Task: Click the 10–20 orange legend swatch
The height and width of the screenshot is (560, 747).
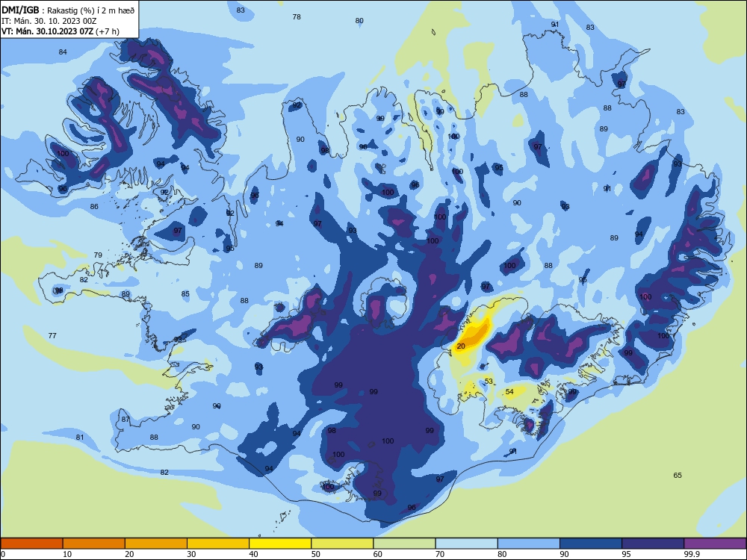Action: (x=94, y=544)
